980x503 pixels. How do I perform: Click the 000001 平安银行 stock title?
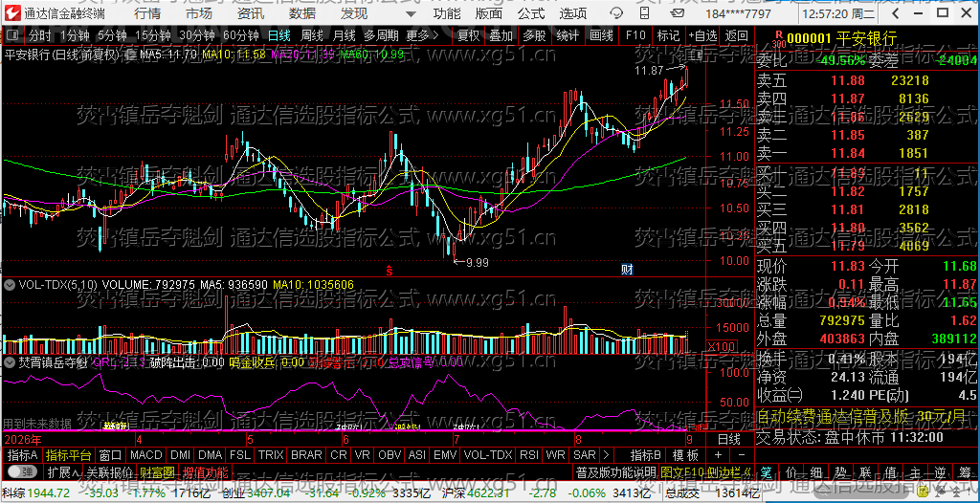[x=842, y=39]
